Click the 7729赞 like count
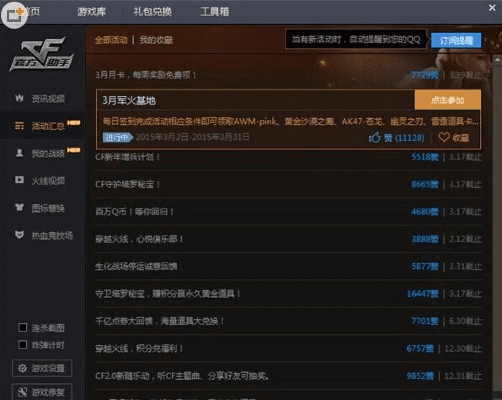Viewport: 502px width, 400px height. [424, 75]
